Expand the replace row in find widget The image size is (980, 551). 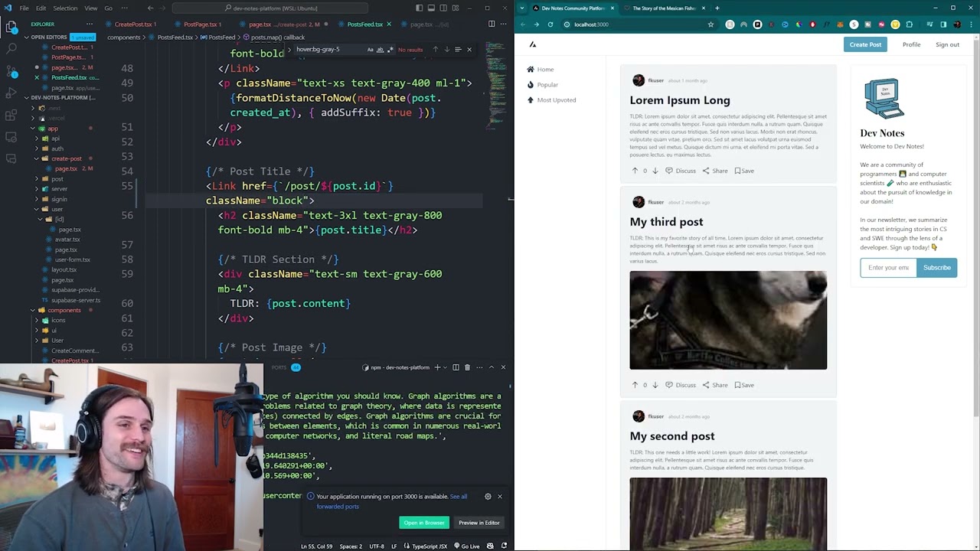[x=289, y=50]
